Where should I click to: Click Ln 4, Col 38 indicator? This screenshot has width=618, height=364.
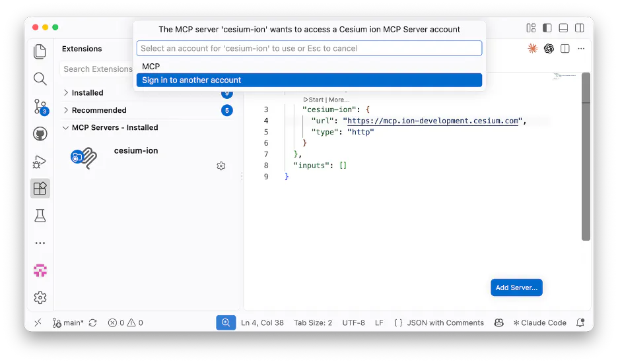[262, 322]
